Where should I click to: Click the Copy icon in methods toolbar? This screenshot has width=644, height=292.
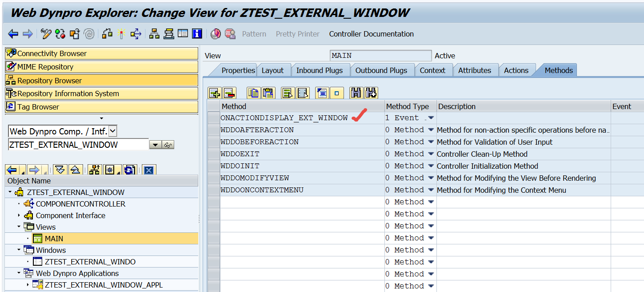tap(253, 93)
